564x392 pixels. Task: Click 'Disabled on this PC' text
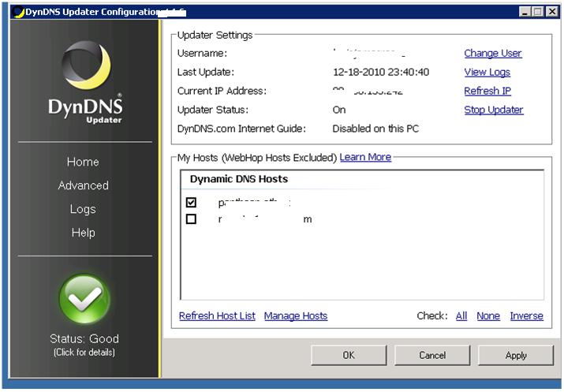375,129
